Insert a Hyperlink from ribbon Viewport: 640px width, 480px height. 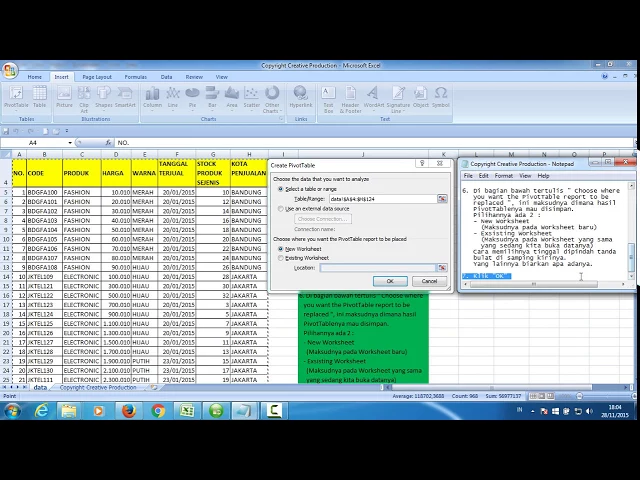click(x=301, y=97)
